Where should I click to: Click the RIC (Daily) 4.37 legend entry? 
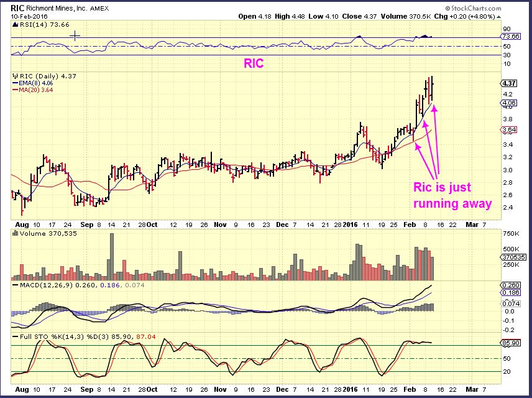(48, 76)
